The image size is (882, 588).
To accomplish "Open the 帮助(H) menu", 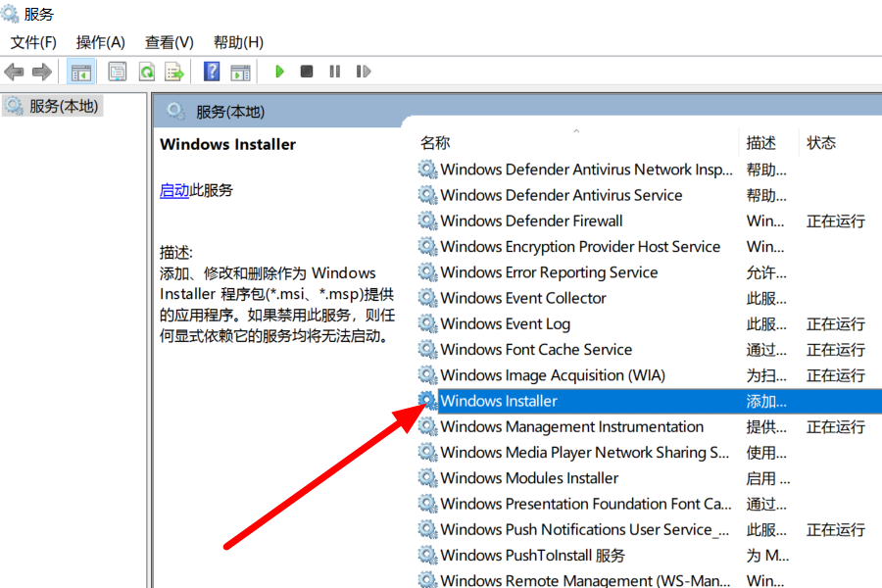I will pyautogui.click(x=238, y=42).
